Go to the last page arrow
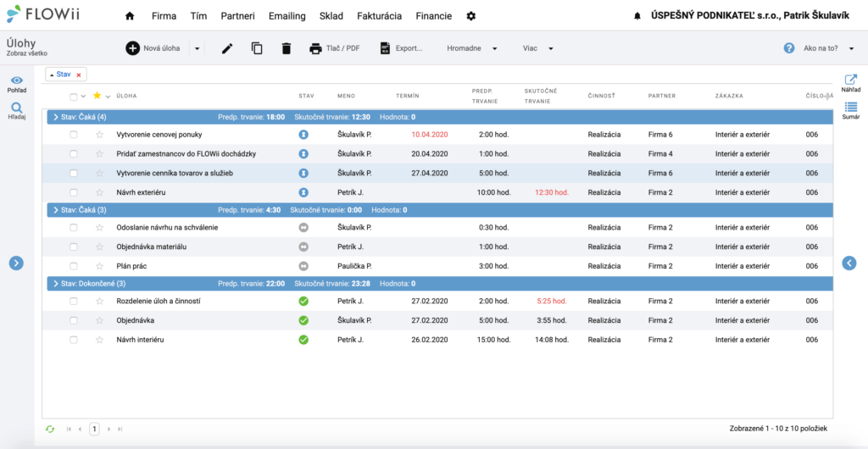Viewport: 868px width, 449px height. point(120,429)
